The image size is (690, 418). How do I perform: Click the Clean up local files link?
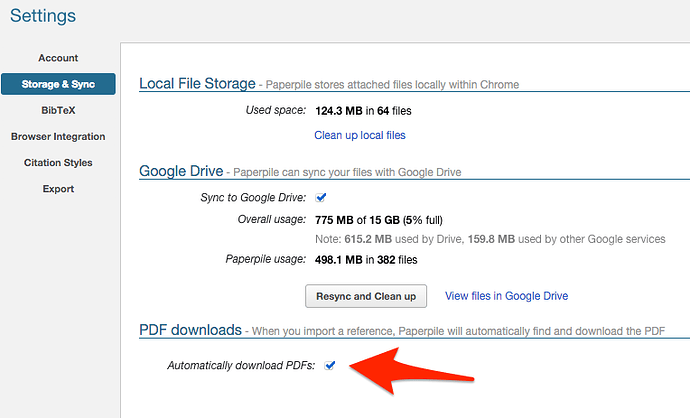click(x=360, y=135)
